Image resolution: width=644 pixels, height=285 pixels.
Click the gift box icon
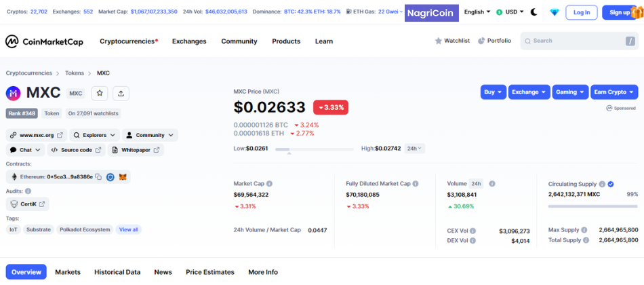click(x=637, y=12)
